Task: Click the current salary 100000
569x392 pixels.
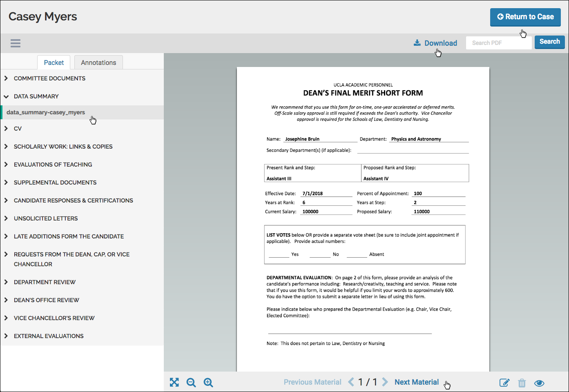Action: 310,212
